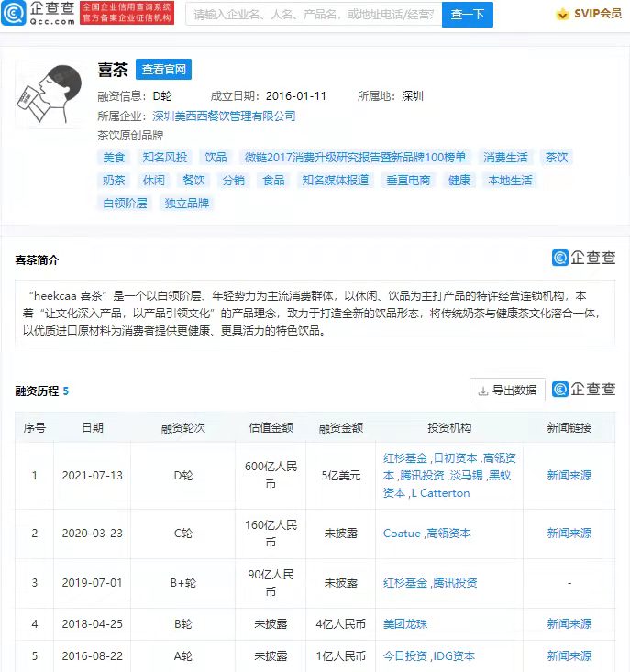Viewport: 630px width, 672px height.
Task: Click the 4亿人民币 amount cell
Action: tap(341, 624)
